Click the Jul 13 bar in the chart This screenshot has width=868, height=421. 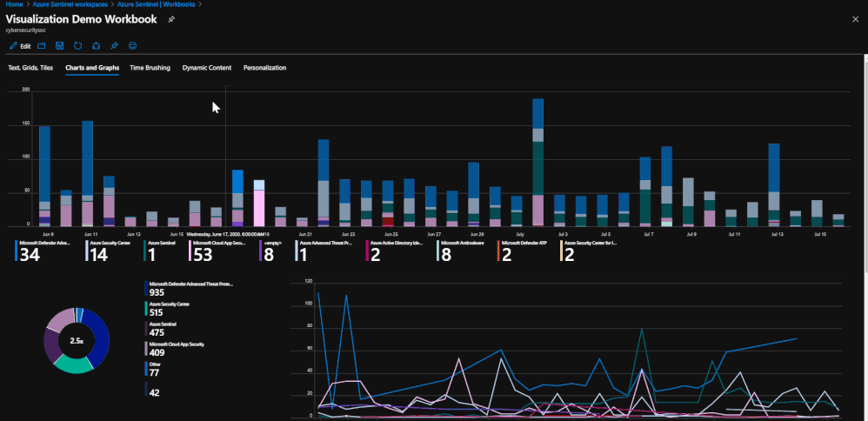tap(773, 185)
